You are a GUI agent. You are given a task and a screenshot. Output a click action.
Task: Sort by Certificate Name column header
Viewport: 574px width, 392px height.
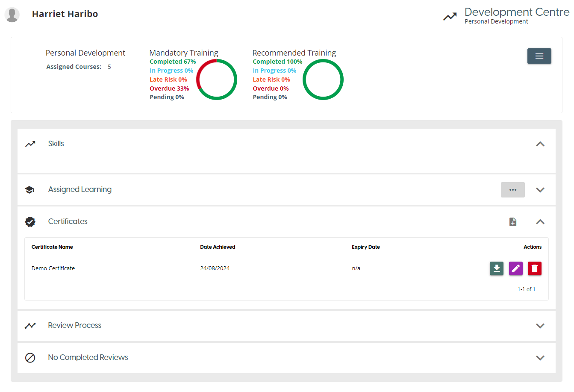(52, 247)
